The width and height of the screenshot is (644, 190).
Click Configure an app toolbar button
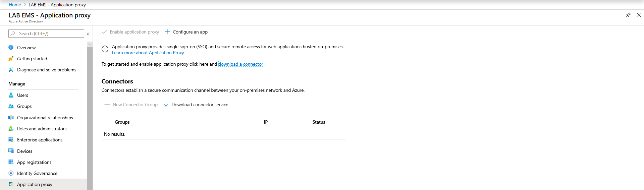point(186,32)
